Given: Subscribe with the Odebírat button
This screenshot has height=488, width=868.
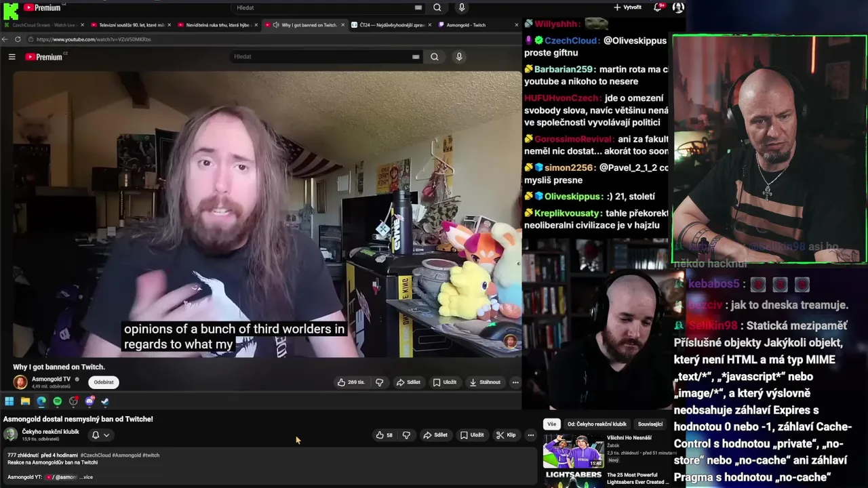Looking at the screenshot, I should [x=104, y=382].
